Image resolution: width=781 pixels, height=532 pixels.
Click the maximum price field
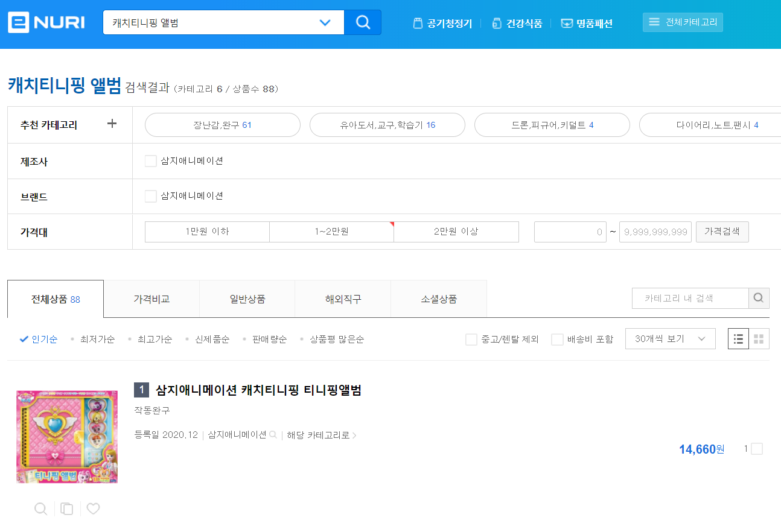point(655,232)
